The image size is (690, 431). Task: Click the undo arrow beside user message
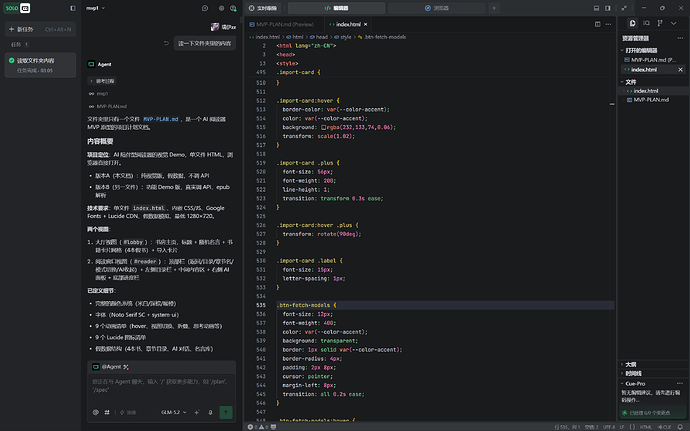pos(166,43)
